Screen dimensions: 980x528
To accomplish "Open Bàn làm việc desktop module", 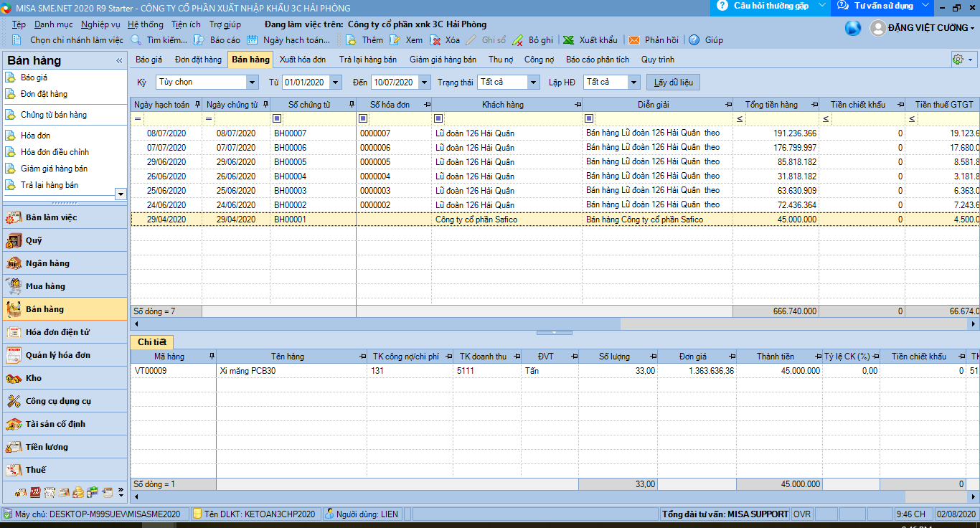I will click(65, 217).
